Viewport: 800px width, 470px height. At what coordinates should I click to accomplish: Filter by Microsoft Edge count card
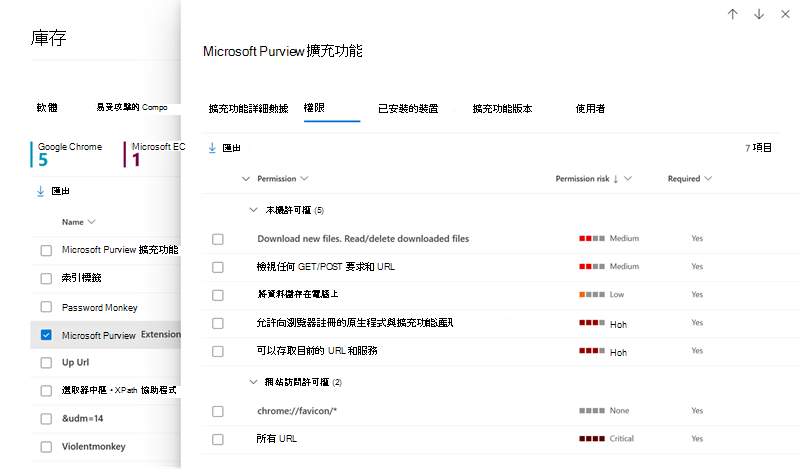(155, 154)
